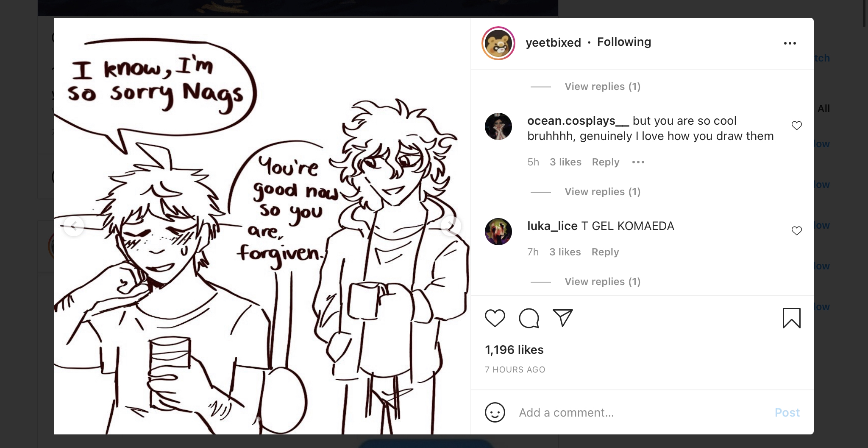Open post options three-dot menu
Image resolution: width=868 pixels, height=448 pixels.
pos(790,43)
